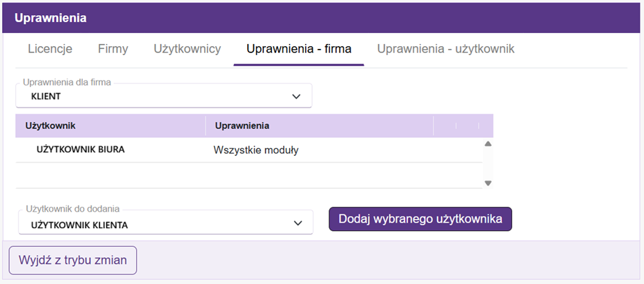Click the Użytkownik column header

pyautogui.click(x=110, y=126)
